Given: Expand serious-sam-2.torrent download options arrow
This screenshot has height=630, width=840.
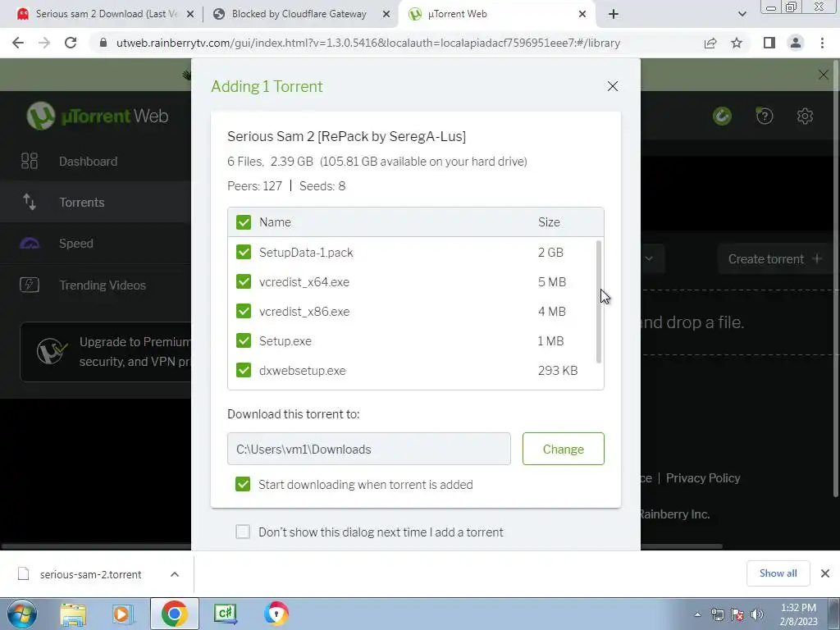Looking at the screenshot, I should pyautogui.click(x=175, y=574).
